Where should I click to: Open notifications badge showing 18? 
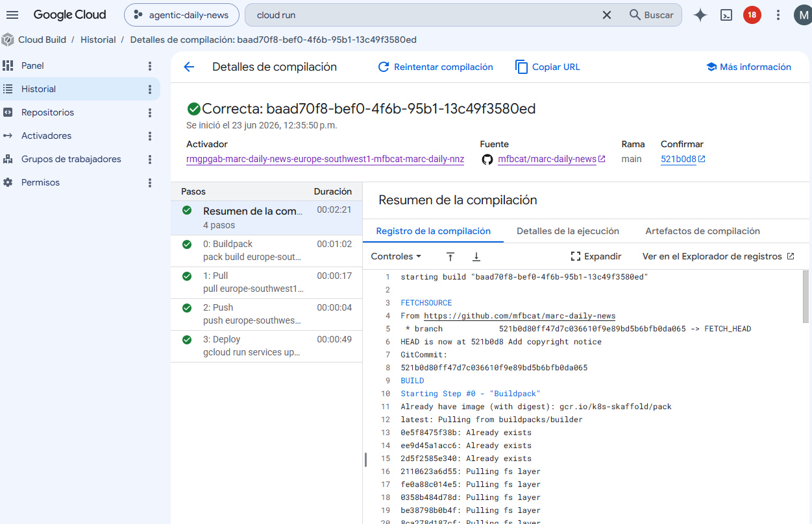(x=752, y=15)
